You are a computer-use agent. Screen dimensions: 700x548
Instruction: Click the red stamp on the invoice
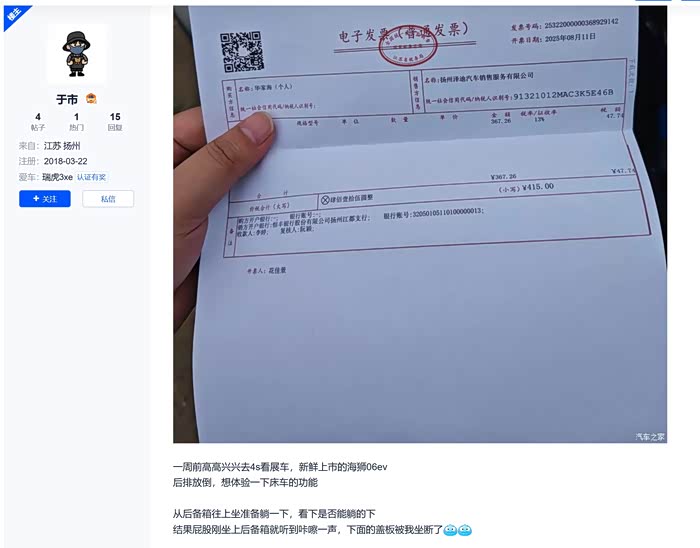408,46
